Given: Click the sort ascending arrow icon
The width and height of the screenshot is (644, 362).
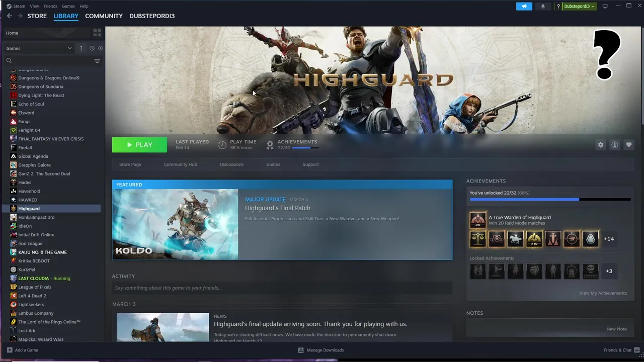Looking at the screenshot, I should coord(81,48).
